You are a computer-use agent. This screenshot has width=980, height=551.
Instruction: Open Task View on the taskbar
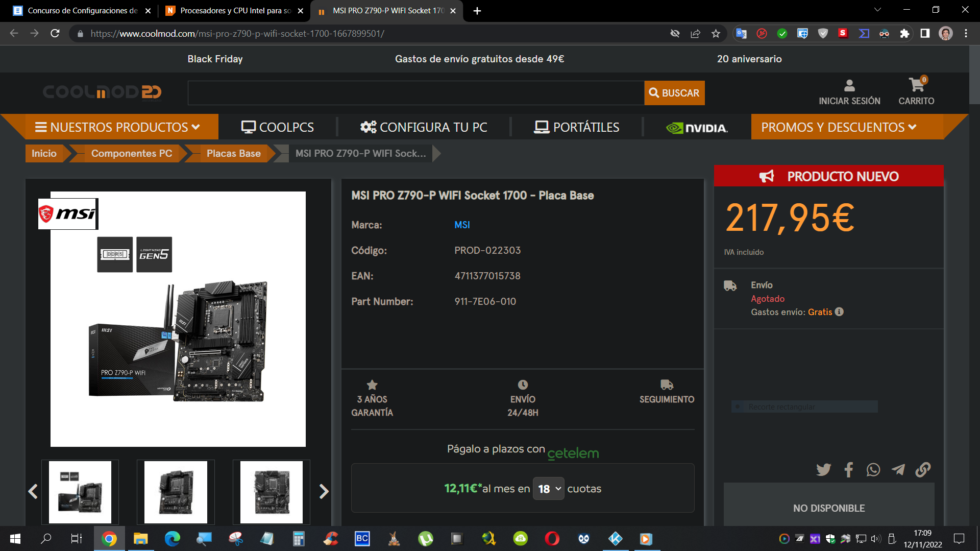[x=77, y=539]
